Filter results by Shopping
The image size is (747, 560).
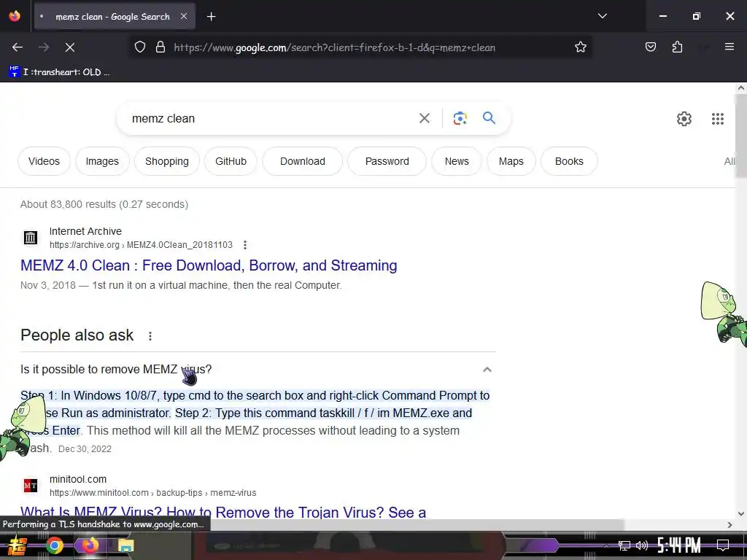(167, 161)
